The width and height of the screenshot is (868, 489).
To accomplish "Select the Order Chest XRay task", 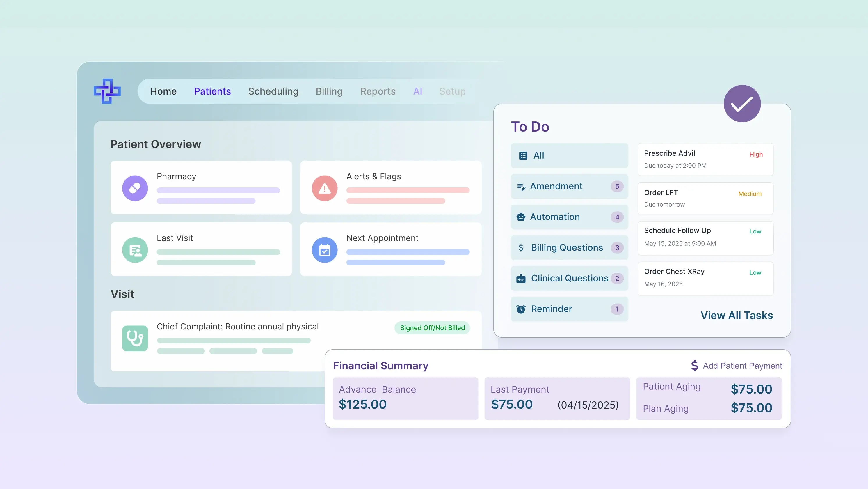I will [x=705, y=278].
